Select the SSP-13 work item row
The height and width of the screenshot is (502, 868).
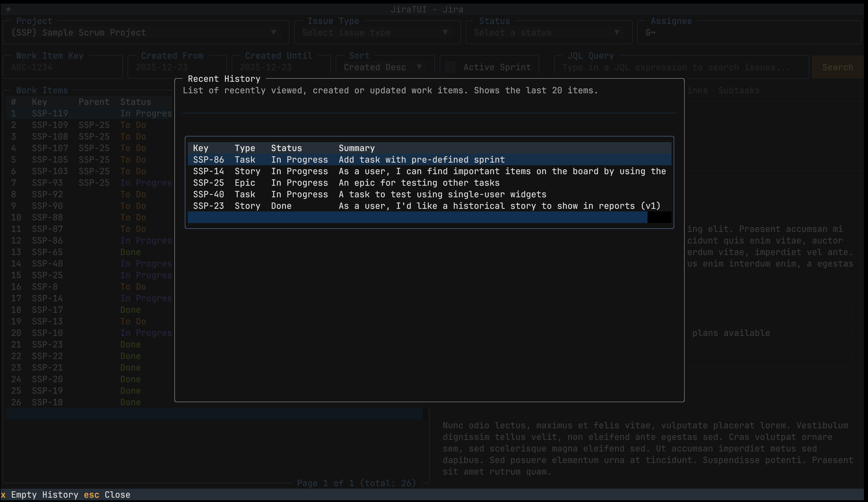tap(89, 321)
